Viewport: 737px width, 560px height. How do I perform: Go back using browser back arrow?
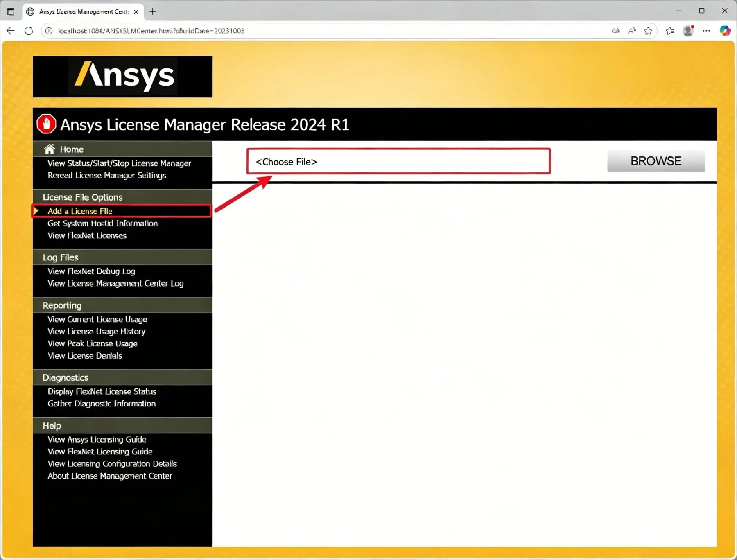pyautogui.click(x=11, y=31)
